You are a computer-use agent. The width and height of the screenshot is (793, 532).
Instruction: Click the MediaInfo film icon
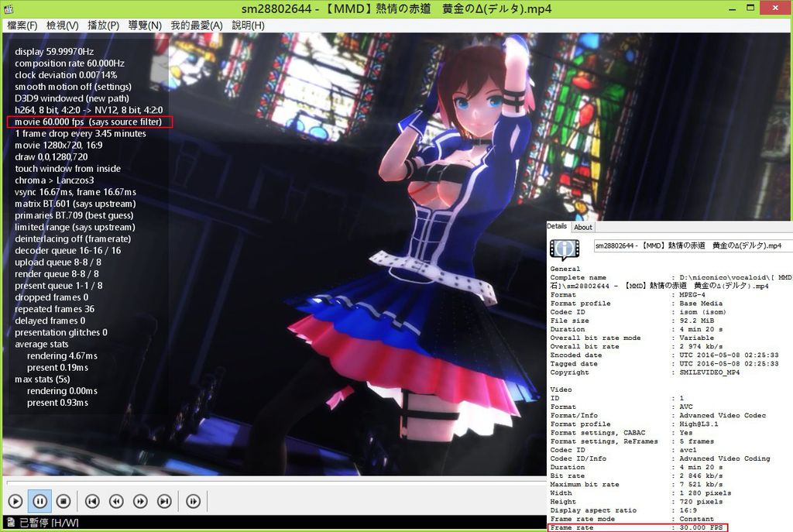click(565, 249)
